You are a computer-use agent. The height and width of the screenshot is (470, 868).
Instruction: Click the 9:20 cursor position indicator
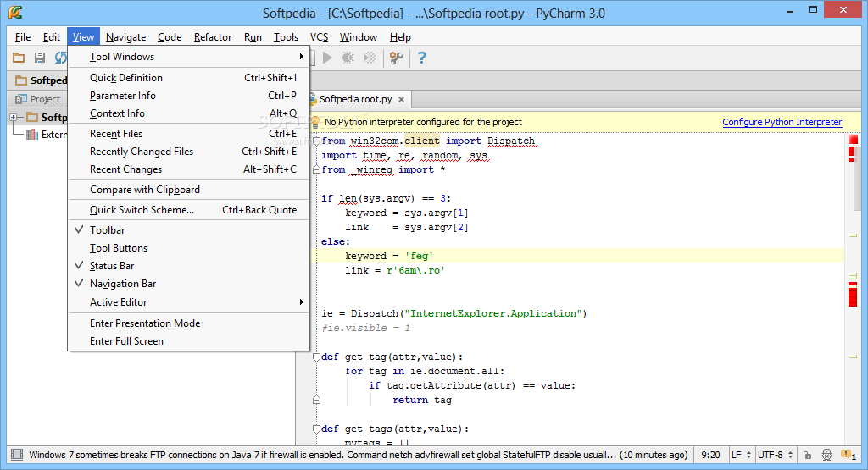[x=710, y=455]
